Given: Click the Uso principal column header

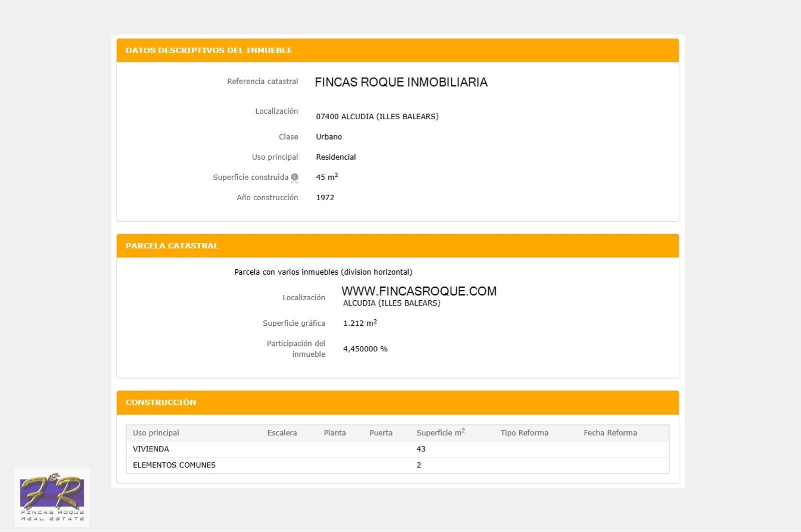Looking at the screenshot, I should [156, 433].
